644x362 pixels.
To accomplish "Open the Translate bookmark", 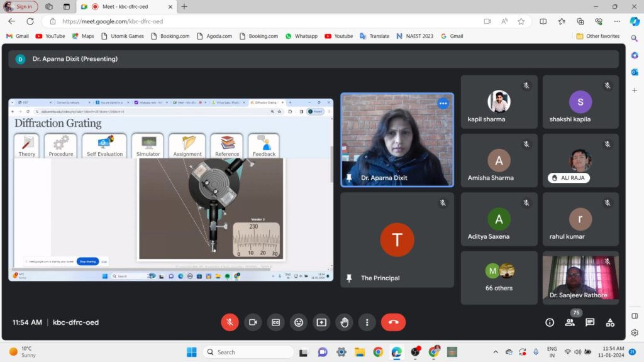I will point(374,36).
